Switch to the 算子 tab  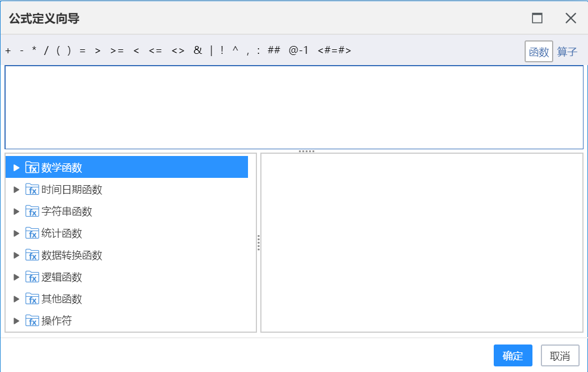coord(567,52)
